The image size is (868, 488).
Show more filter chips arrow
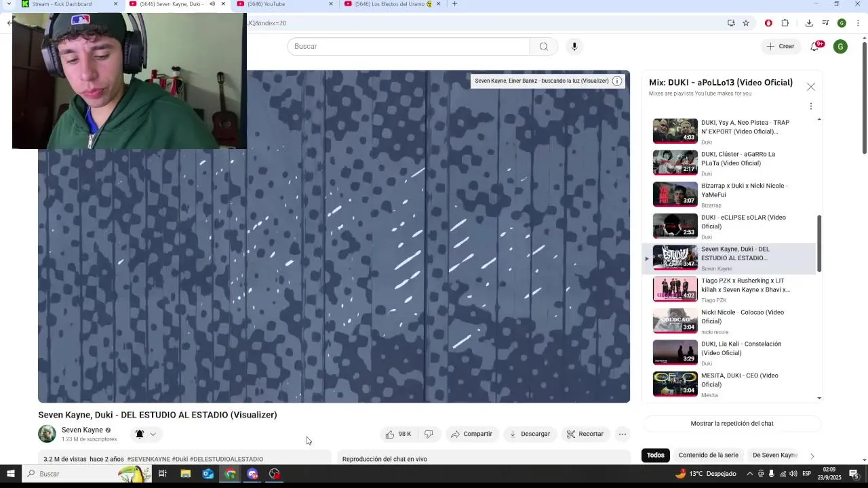[x=812, y=455]
